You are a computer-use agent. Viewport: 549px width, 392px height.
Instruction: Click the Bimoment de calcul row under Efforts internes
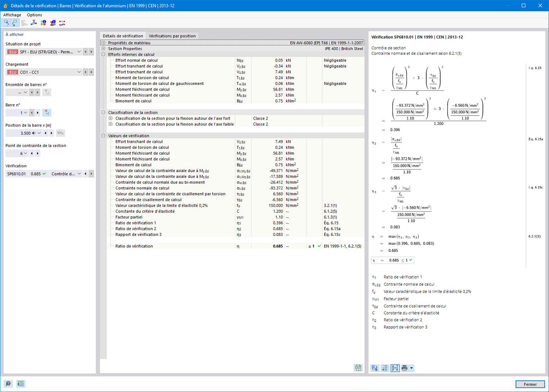[235, 101]
